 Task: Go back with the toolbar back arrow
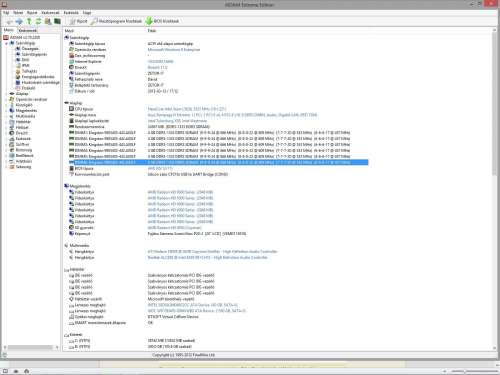9,21
